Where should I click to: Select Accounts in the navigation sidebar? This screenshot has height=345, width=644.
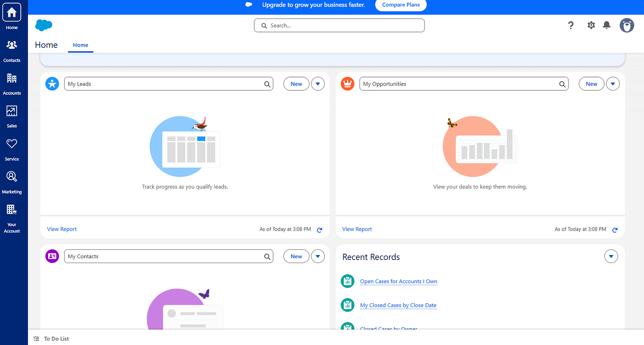coord(12,82)
